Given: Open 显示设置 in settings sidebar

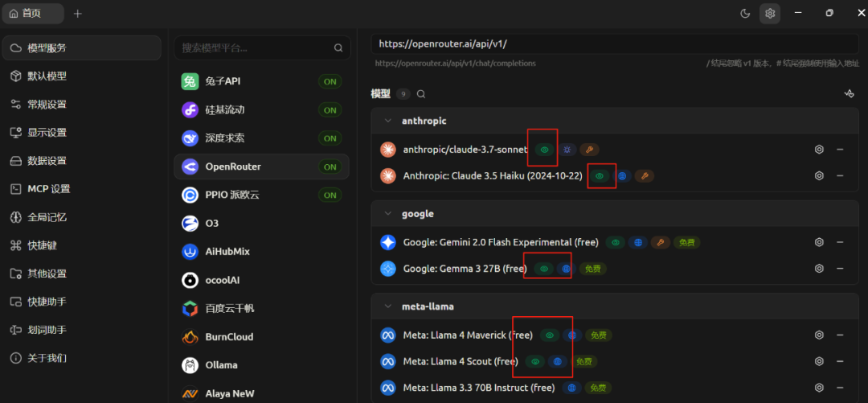Looking at the screenshot, I should [x=82, y=133].
